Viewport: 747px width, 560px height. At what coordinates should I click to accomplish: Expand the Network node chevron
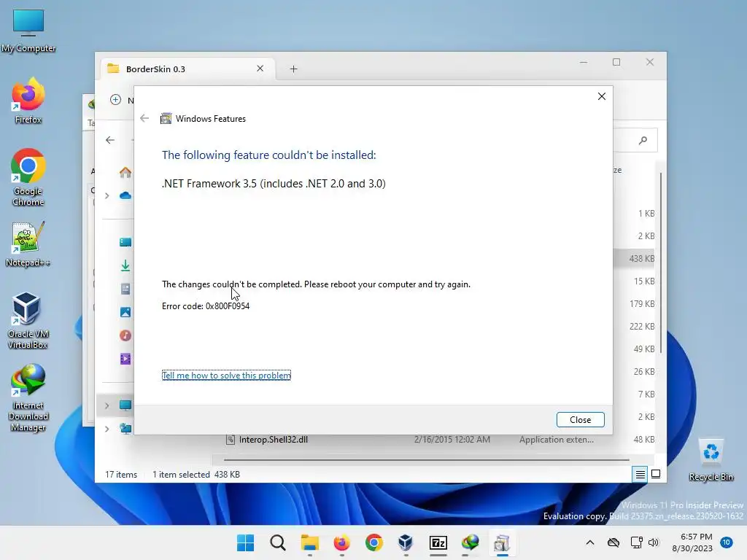[x=107, y=429]
